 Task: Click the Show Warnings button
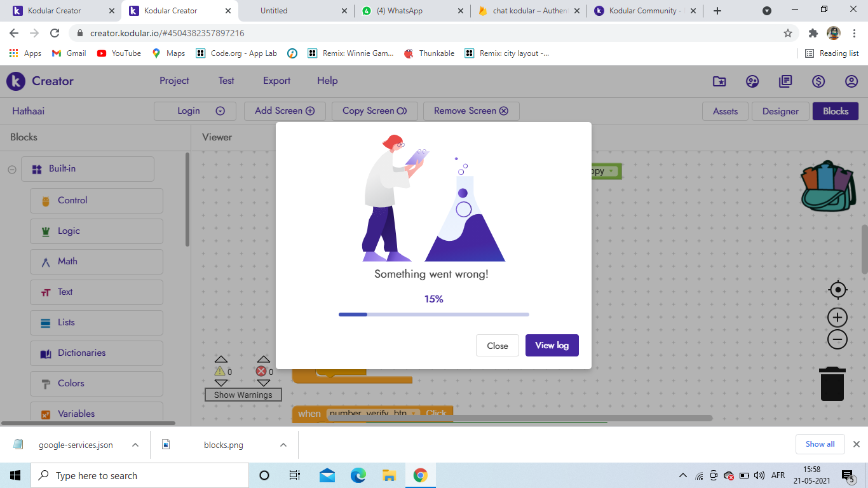243,395
